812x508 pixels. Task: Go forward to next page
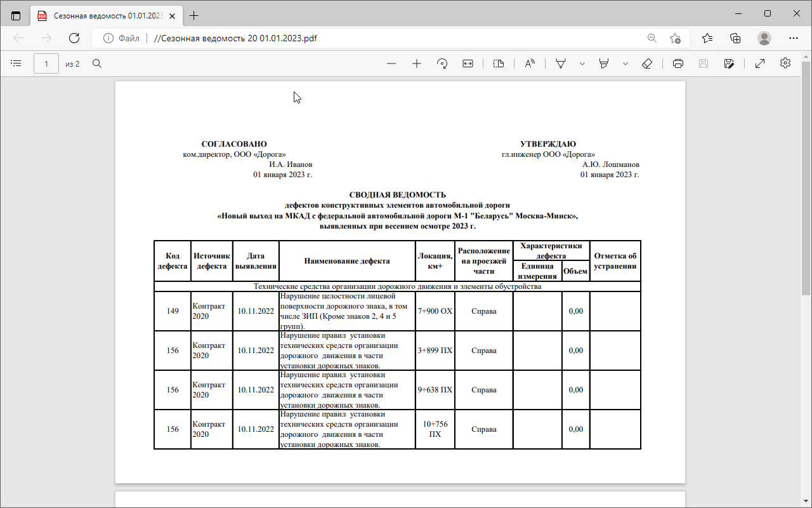[46, 38]
